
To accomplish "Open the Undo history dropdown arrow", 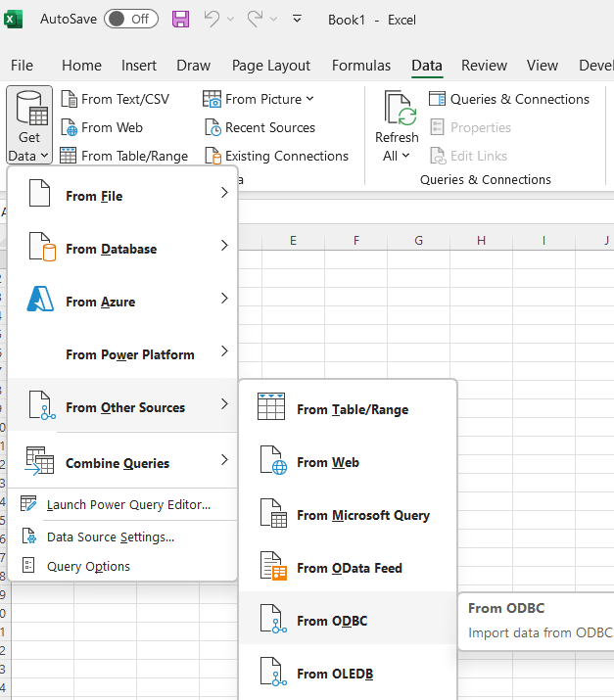I will pyautogui.click(x=230, y=20).
